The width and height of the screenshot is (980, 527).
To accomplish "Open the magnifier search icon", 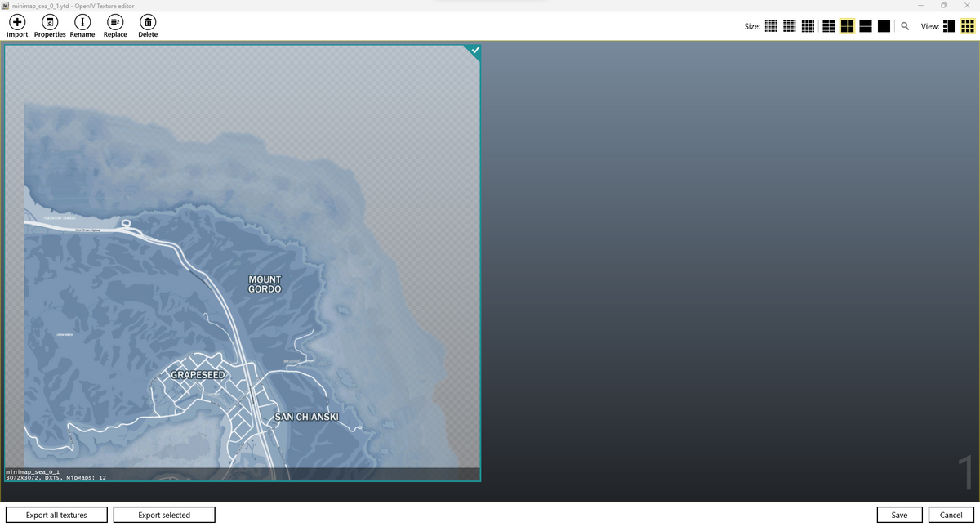I will pos(905,26).
